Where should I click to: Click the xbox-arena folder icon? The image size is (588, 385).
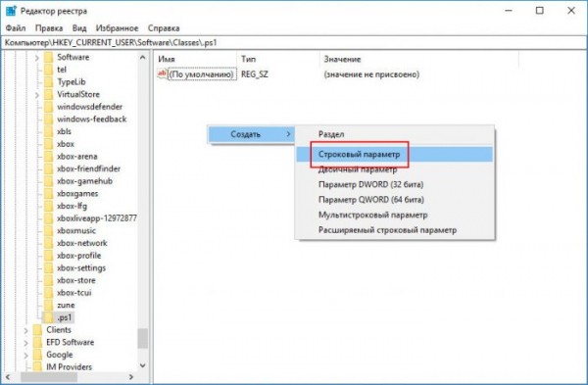click(48, 157)
